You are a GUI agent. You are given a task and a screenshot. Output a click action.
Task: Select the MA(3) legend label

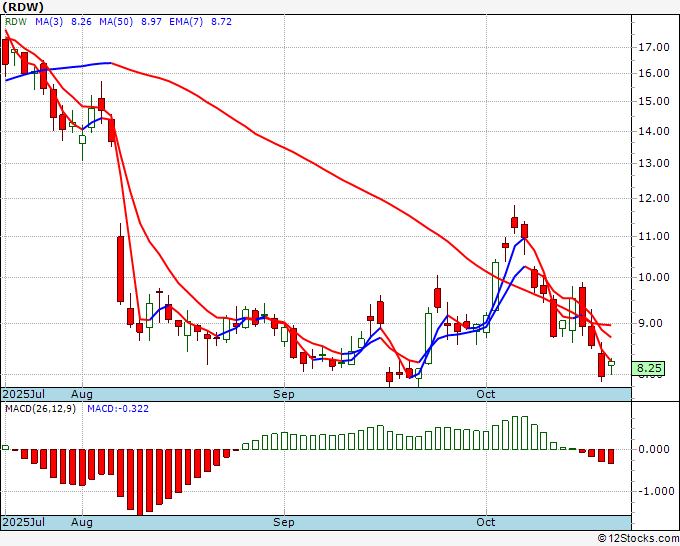tap(49, 22)
